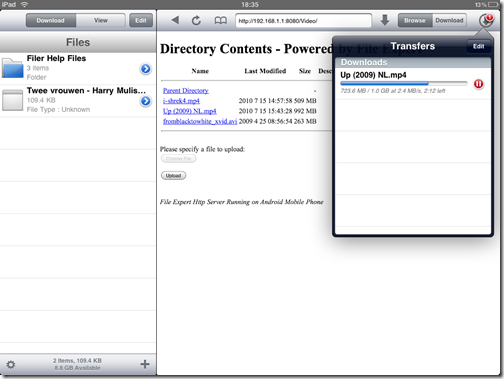Tap Edit button in Files panel
The image size is (504, 379).
click(x=141, y=20)
